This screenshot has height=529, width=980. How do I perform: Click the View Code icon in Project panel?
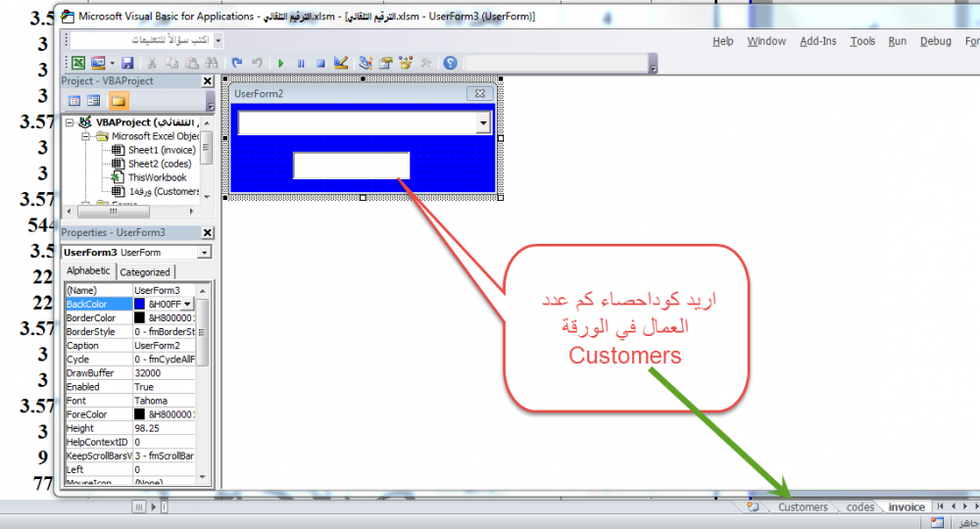pos(74,101)
